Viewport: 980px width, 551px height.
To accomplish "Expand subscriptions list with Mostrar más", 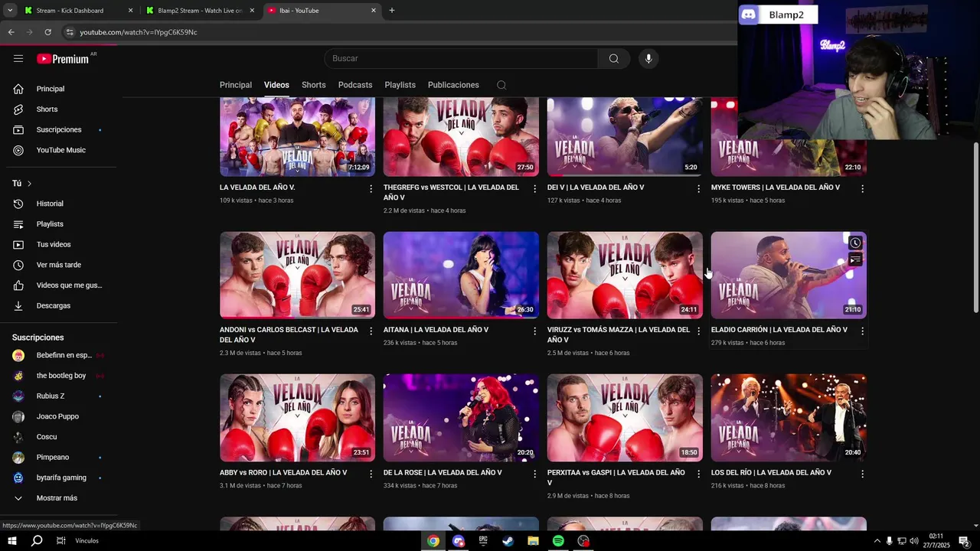I will [58, 498].
